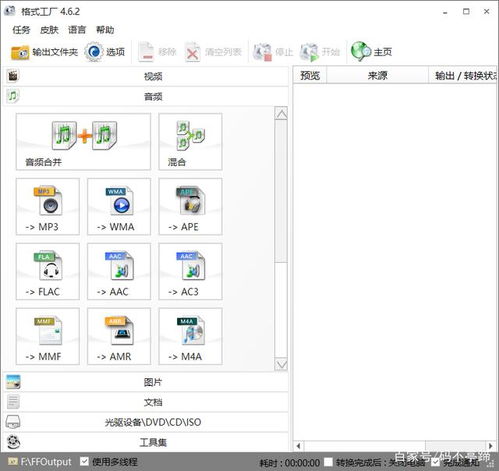The height and width of the screenshot is (471, 499).
Task: Open 选项 options from toolbar
Action: 105,52
